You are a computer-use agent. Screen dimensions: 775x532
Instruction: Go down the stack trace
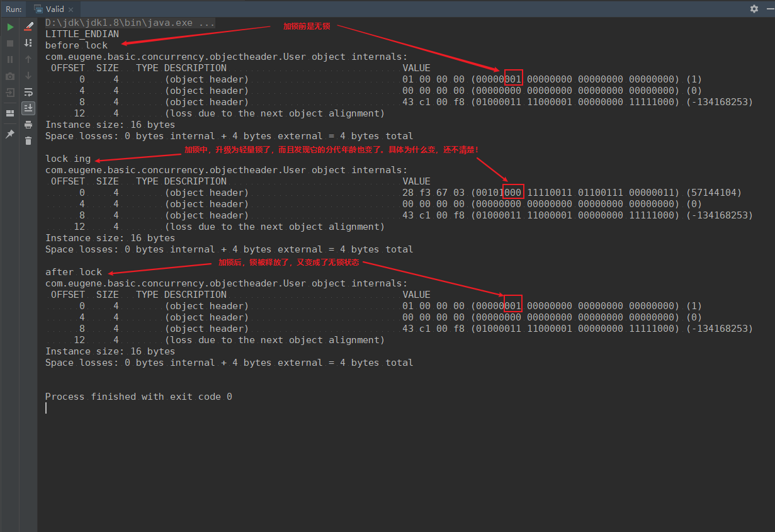28,76
